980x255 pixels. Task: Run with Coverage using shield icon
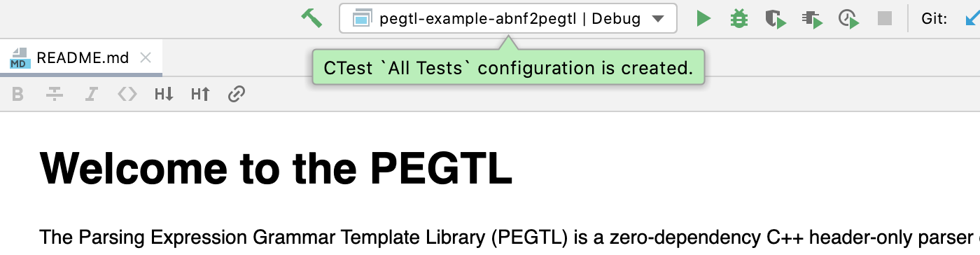click(x=775, y=19)
